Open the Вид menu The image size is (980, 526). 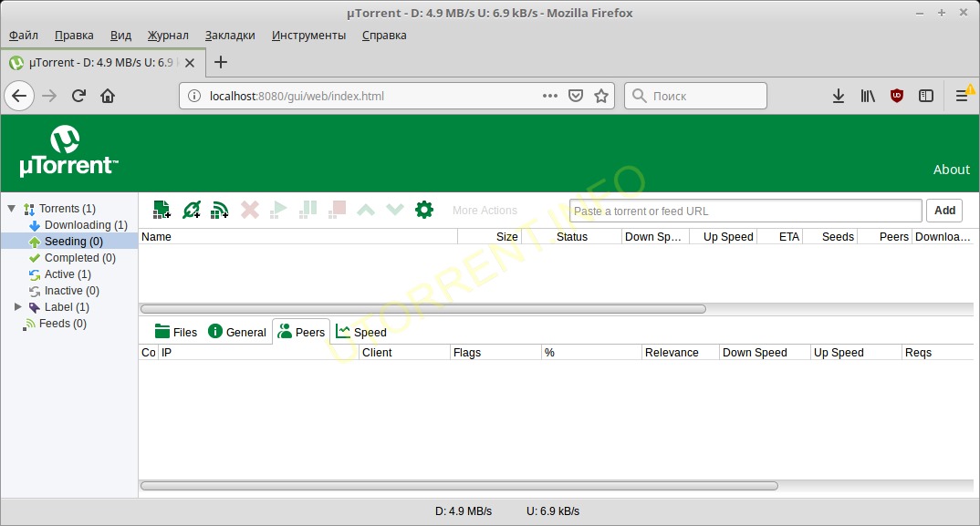tap(120, 35)
